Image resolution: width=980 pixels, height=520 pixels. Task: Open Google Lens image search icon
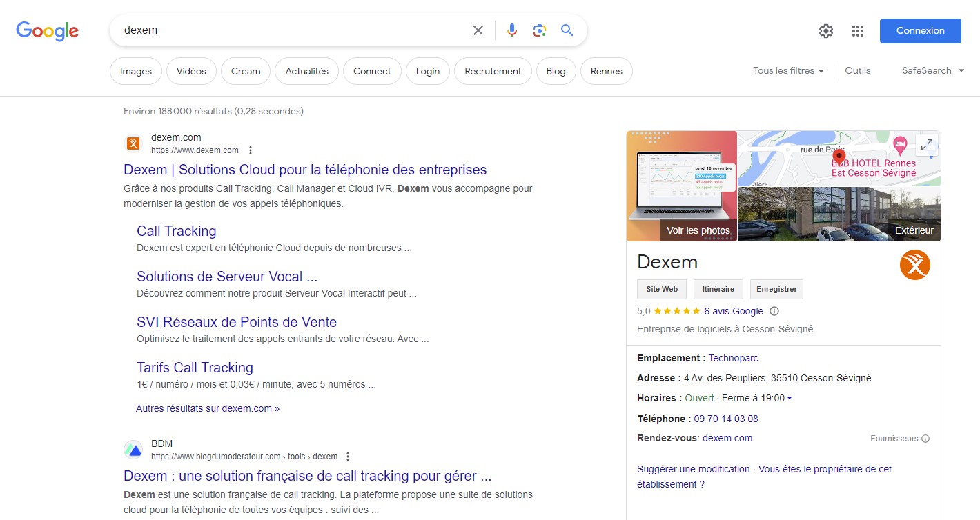coord(540,30)
